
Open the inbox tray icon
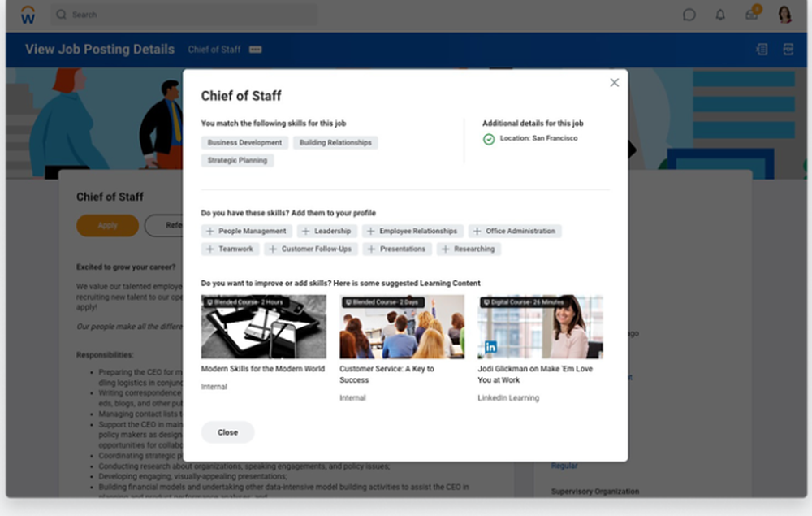click(751, 15)
